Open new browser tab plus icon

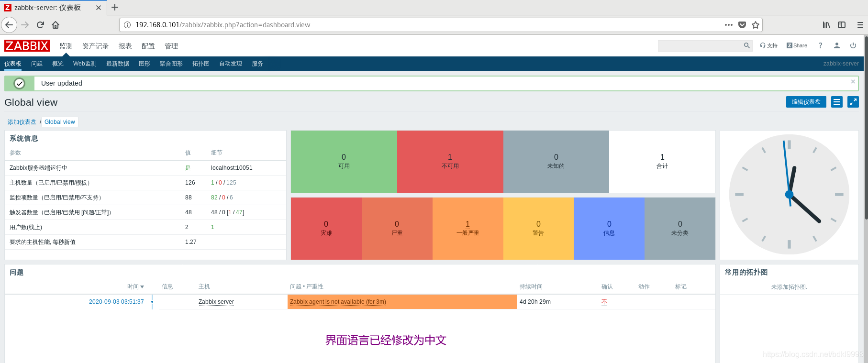coord(115,7)
